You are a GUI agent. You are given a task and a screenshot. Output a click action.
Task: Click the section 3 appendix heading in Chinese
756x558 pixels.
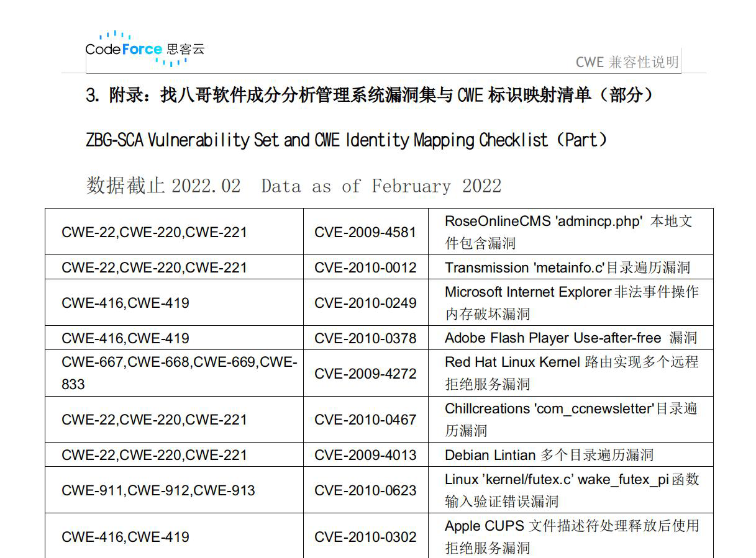point(370,95)
